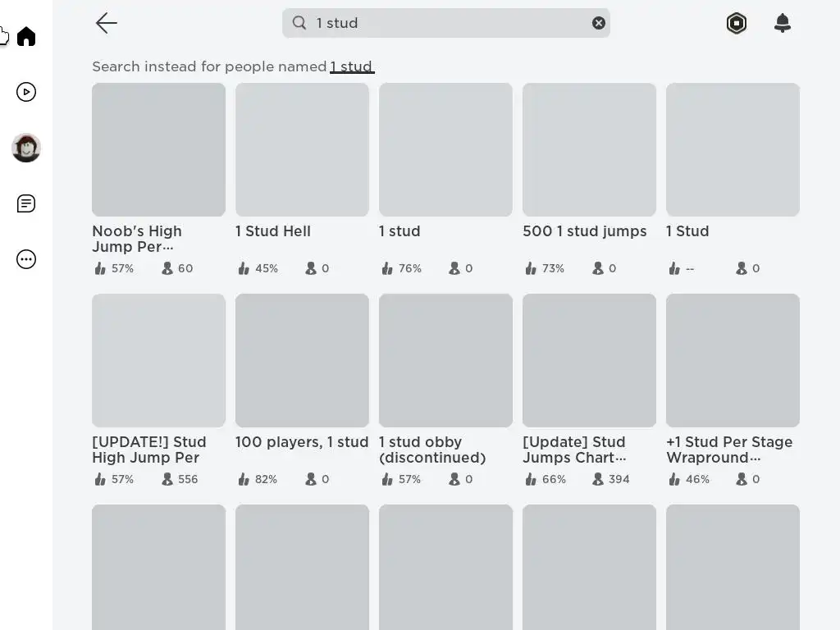
Task: Search for people named 1 stud
Action: click(352, 66)
